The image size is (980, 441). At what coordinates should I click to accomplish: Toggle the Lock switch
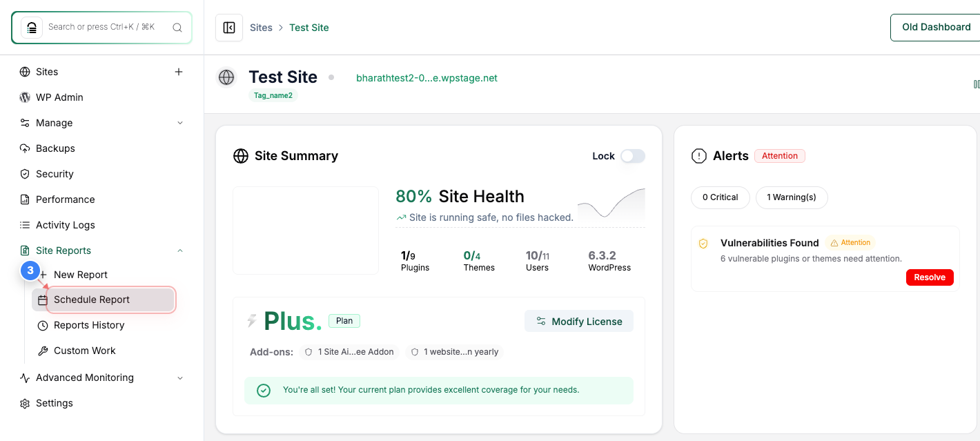[632, 156]
